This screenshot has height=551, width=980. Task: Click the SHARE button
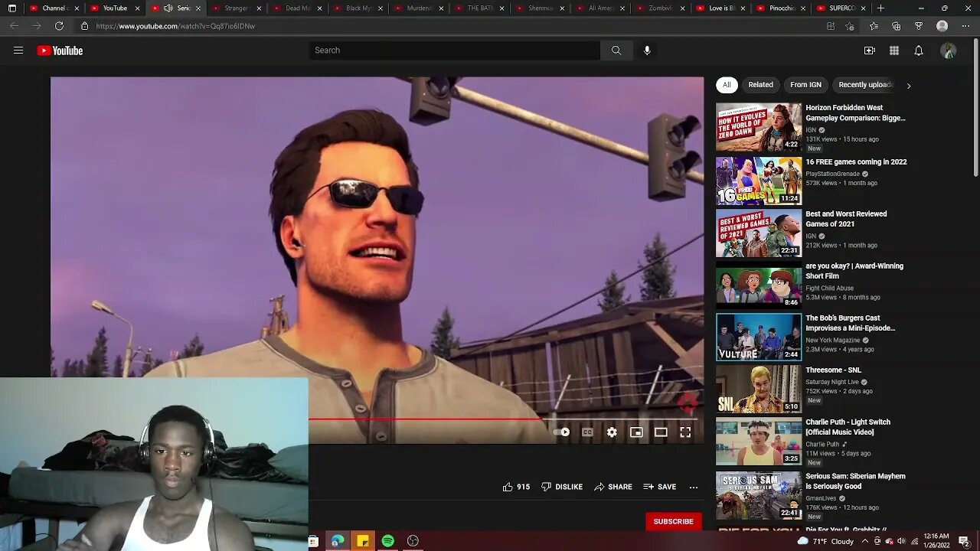point(613,487)
